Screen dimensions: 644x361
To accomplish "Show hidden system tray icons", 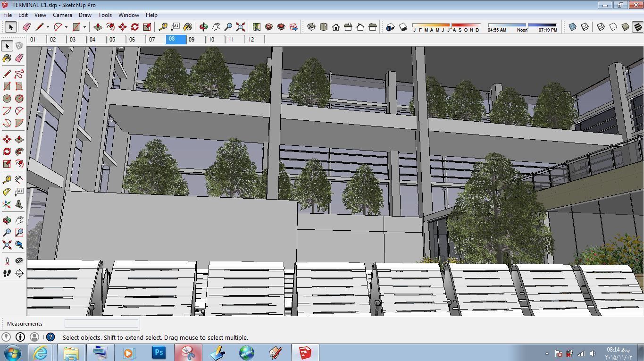I will pyautogui.click(x=547, y=353).
